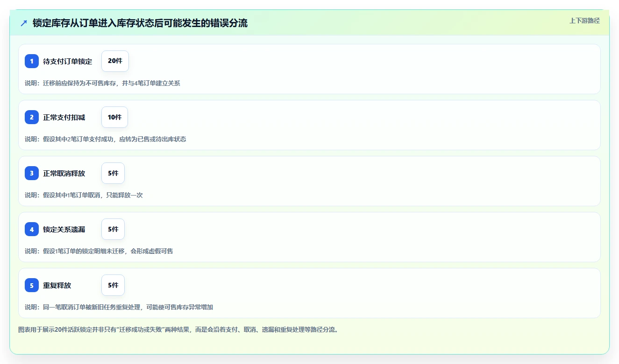This screenshot has height=364, width=619.
Task: Select the 待支付订单锁定 label
Action: (x=67, y=61)
